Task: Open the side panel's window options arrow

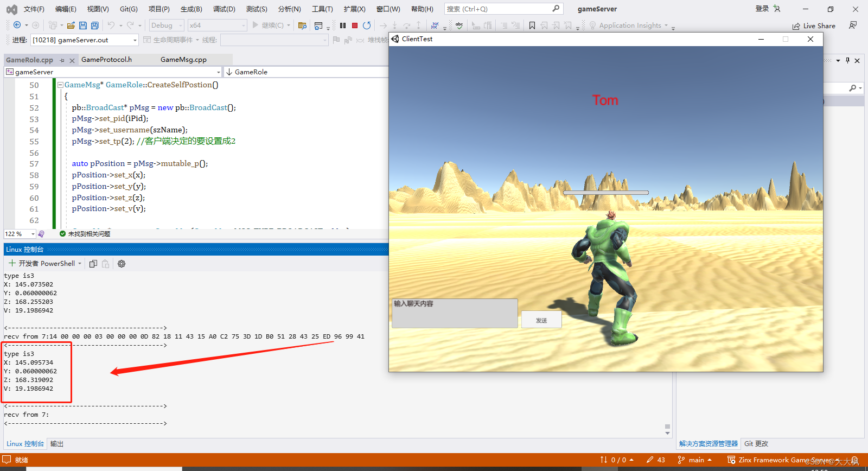Action: tap(838, 61)
